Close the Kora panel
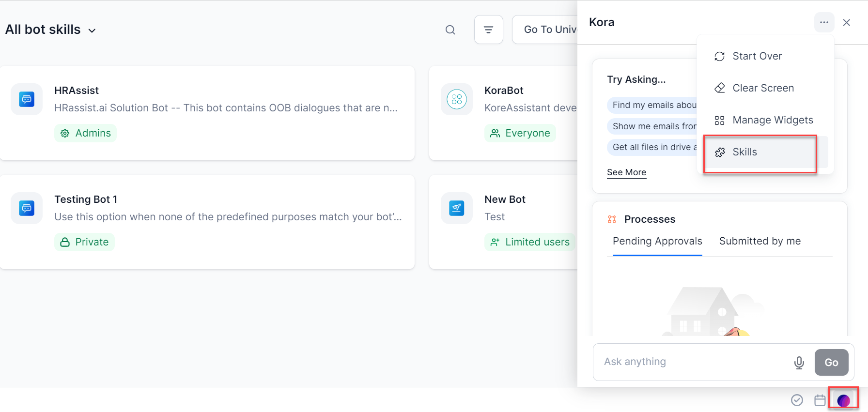This screenshot has width=868, height=412. point(846,23)
